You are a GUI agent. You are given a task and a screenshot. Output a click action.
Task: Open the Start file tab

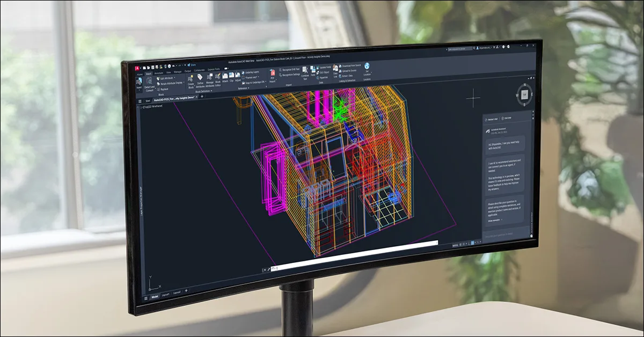(148, 101)
